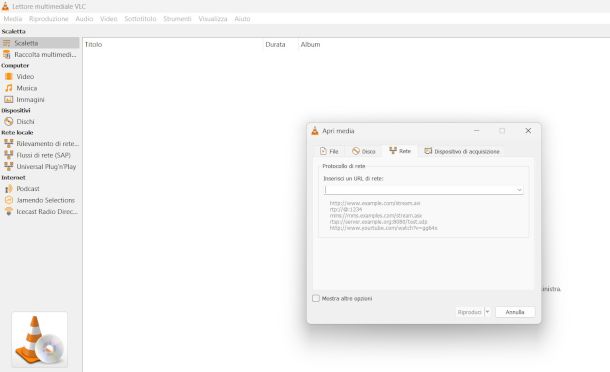Open the Strumenti menu
The image size is (610, 372).
[177, 19]
